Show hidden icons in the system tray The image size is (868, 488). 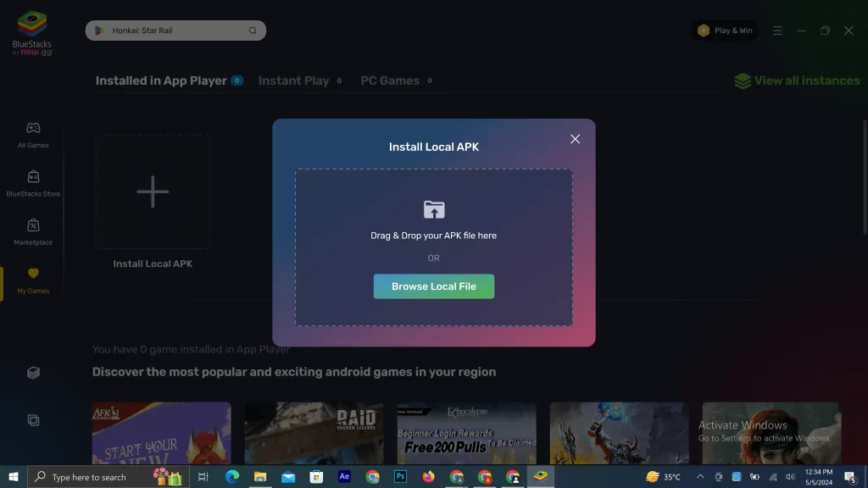700,476
